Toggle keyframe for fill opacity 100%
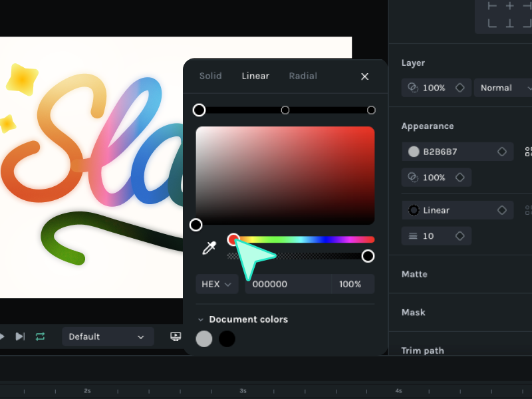 pos(460,178)
